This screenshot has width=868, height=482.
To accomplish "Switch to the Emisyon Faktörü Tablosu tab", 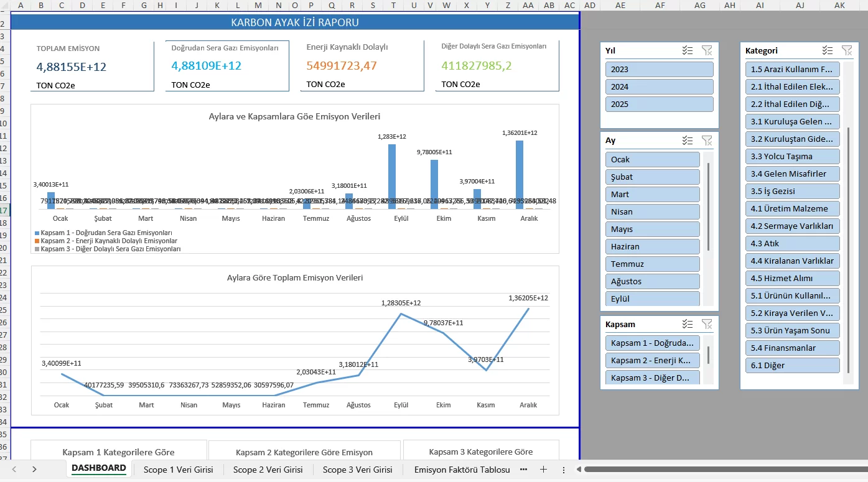I will point(462,470).
